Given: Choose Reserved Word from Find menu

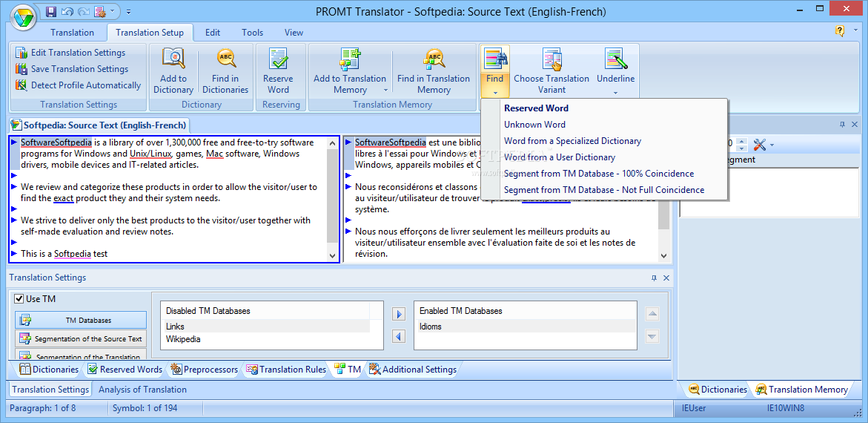Looking at the screenshot, I should click(x=603, y=108).
